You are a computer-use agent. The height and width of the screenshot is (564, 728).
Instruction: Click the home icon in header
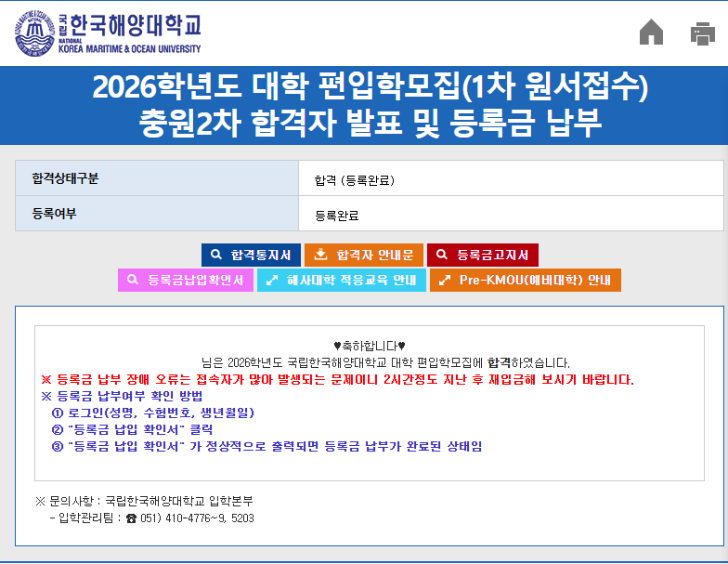click(652, 33)
